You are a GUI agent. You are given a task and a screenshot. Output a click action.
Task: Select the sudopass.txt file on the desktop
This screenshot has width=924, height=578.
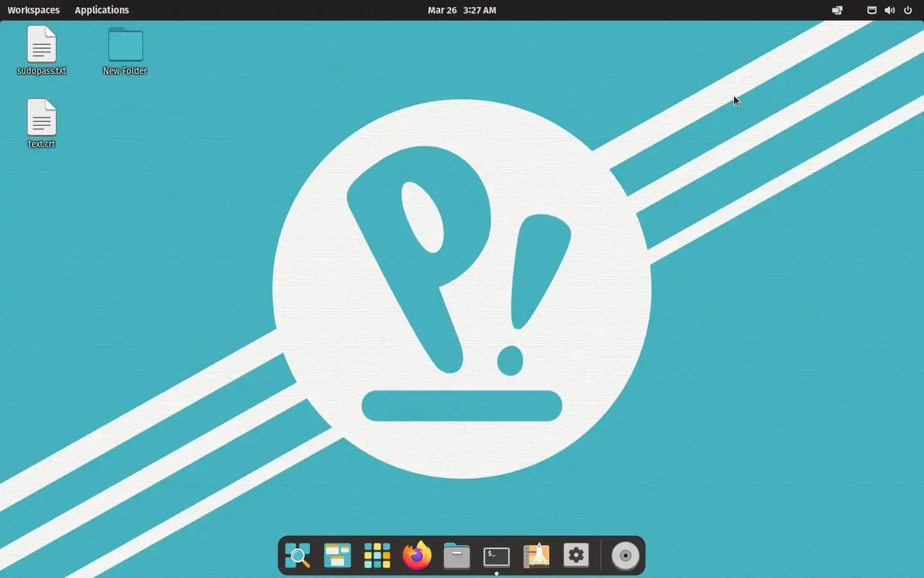pyautogui.click(x=42, y=51)
